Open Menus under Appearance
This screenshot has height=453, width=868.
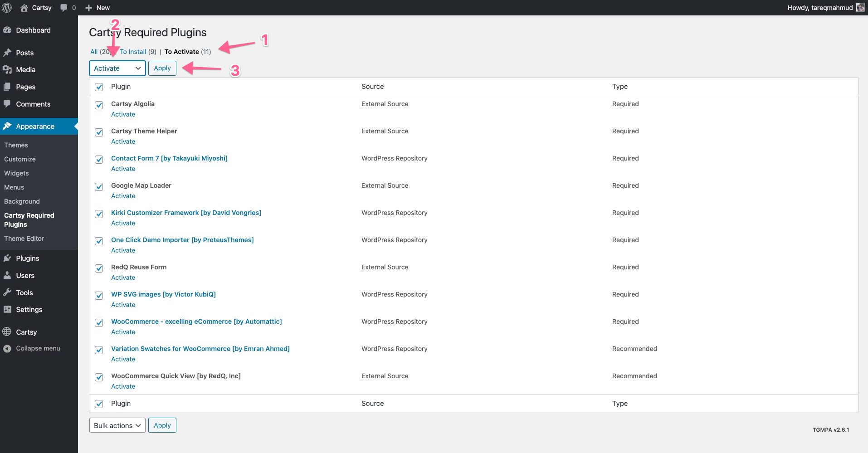point(14,187)
